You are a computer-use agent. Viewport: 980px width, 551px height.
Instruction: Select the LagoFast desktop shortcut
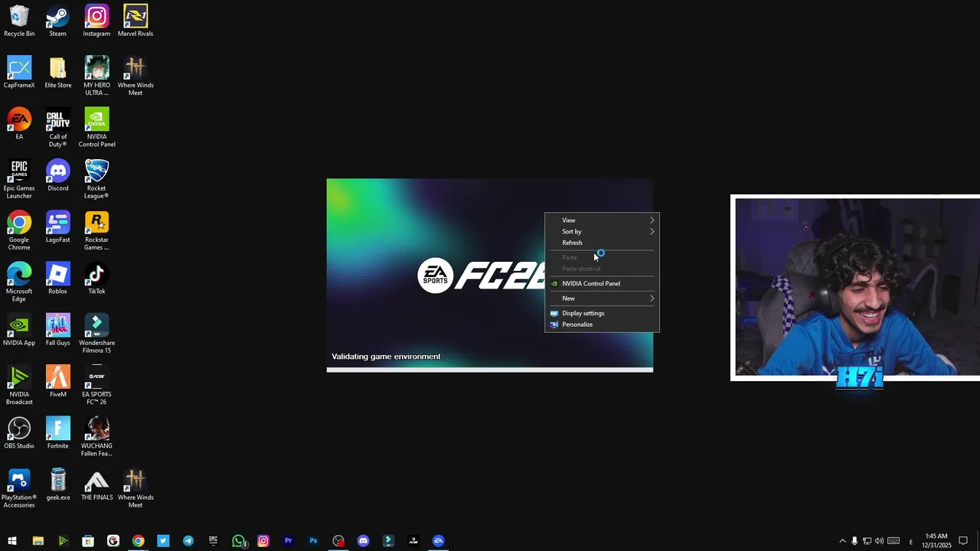[58, 227]
